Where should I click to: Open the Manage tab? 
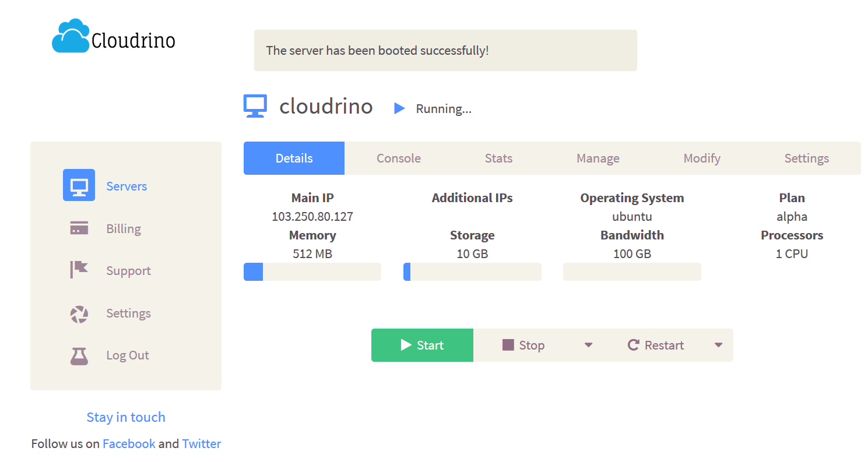(598, 158)
